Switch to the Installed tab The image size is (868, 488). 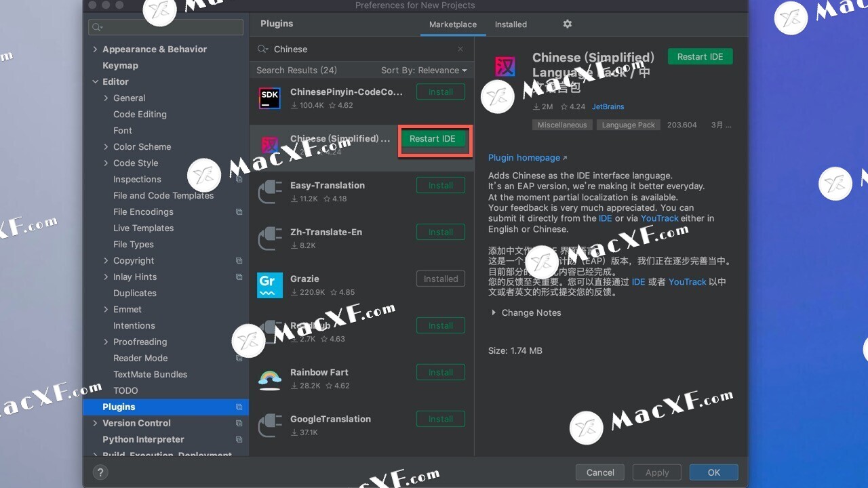511,24
